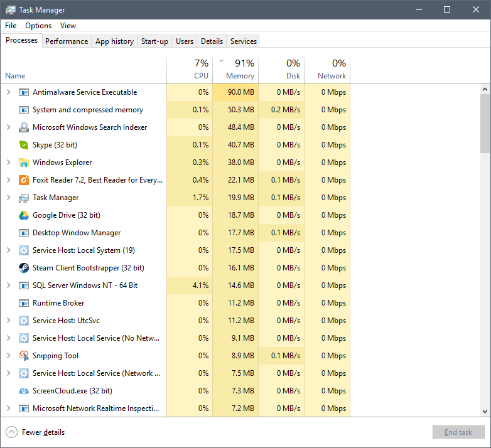This screenshot has height=448, width=491.
Task: Click the Foxit Reader orange icon
Action: 24,180
